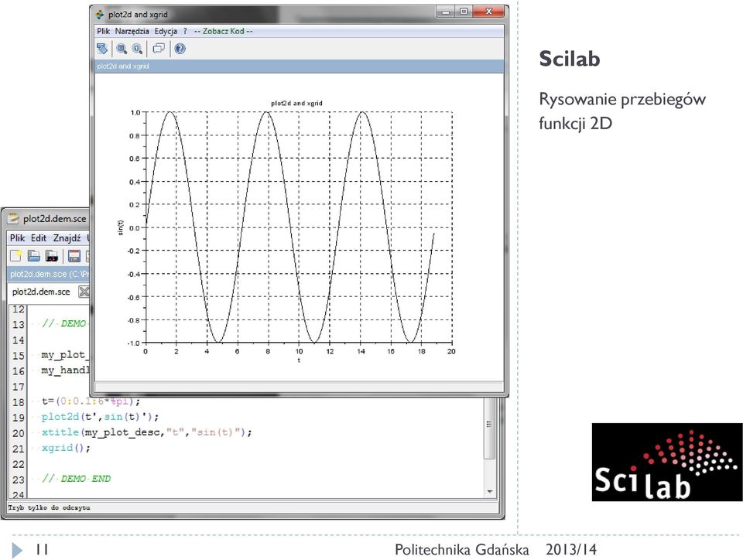Click the t x-axis label of the plot
This screenshot has height=560, width=743.
[x=299, y=360]
